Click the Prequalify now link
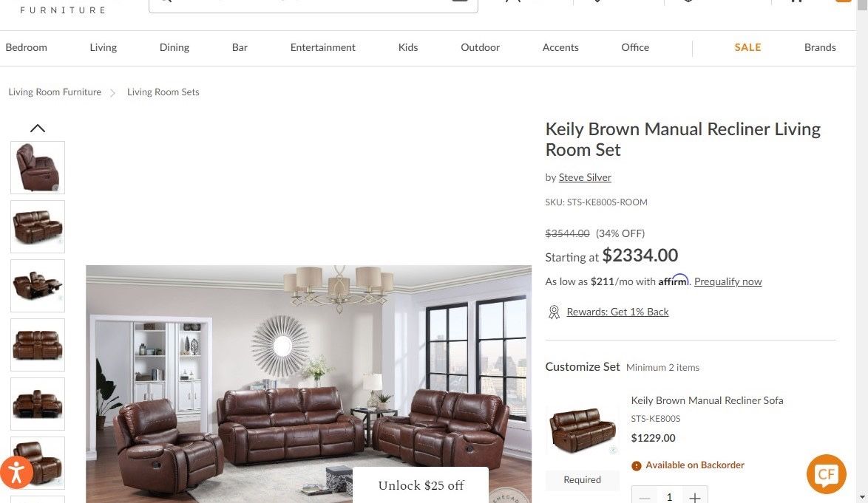This screenshot has height=503, width=868. pos(728,281)
